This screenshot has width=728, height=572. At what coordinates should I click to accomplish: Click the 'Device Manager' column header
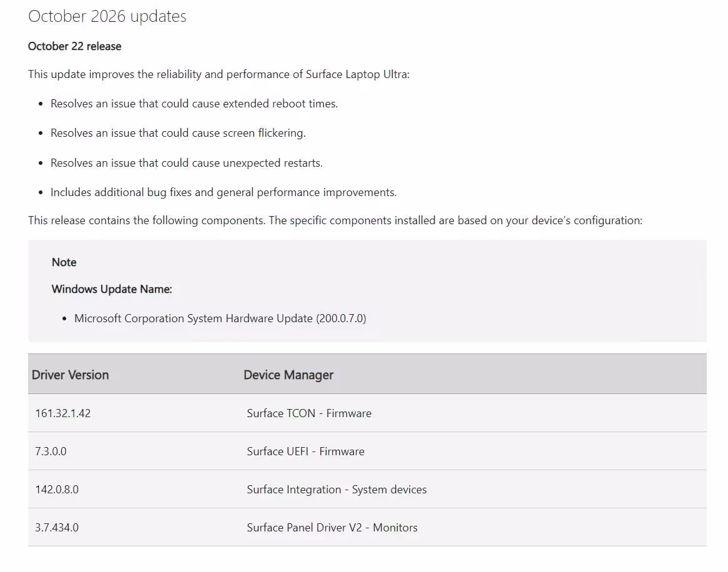[x=288, y=375]
